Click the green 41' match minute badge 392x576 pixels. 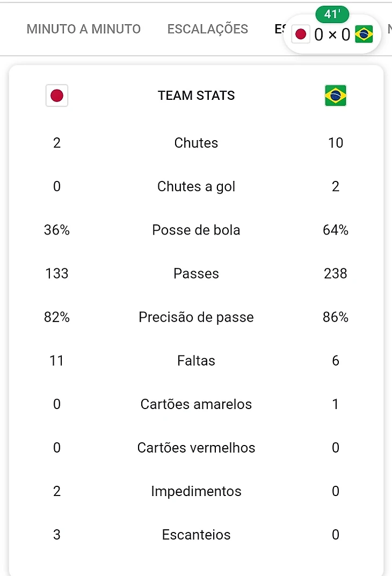[333, 14]
